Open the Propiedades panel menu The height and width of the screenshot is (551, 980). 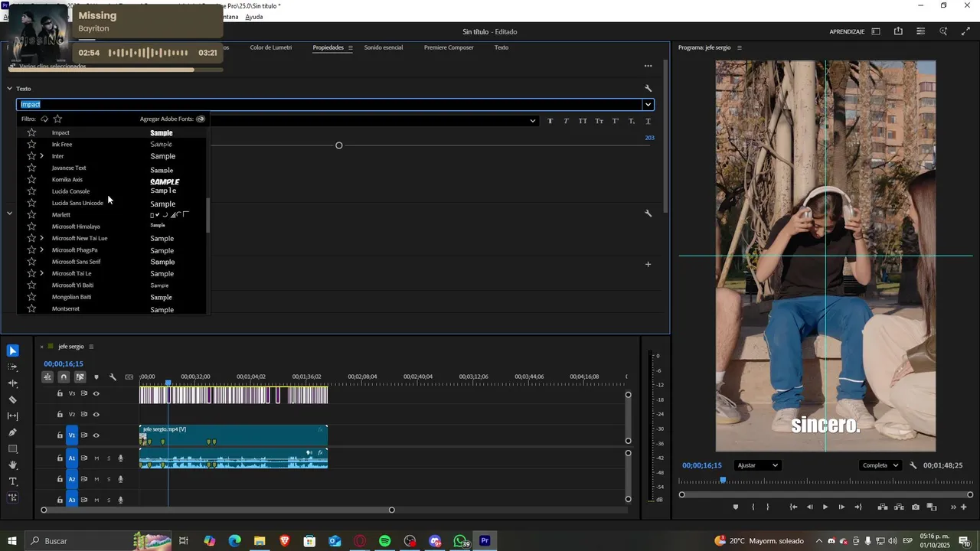[x=351, y=47]
